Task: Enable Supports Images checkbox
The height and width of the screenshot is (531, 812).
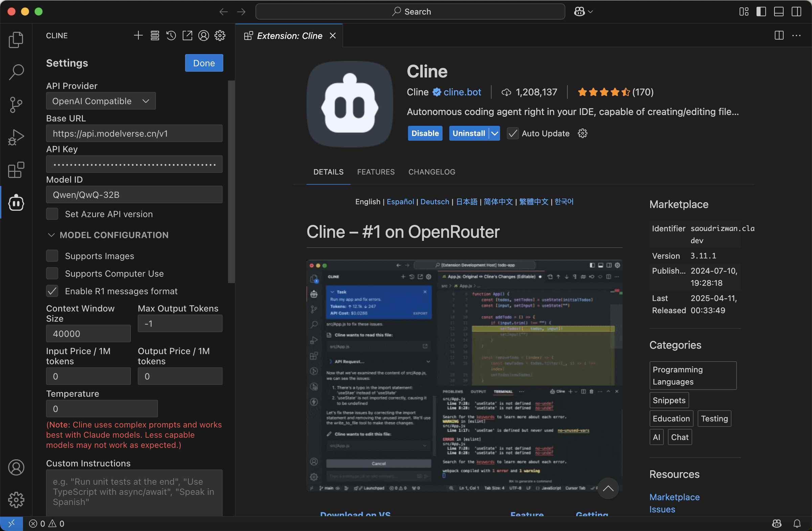Action: click(x=52, y=256)
